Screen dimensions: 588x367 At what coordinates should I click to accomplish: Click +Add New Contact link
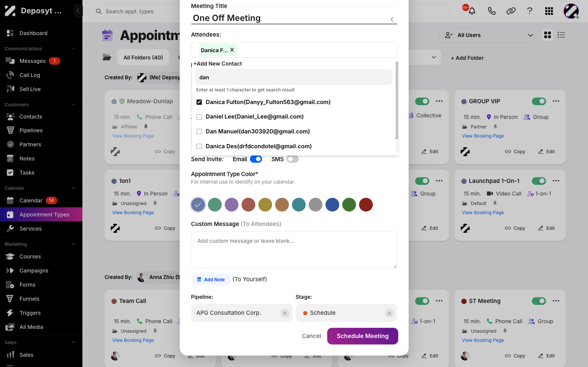(x=217, y=64)
